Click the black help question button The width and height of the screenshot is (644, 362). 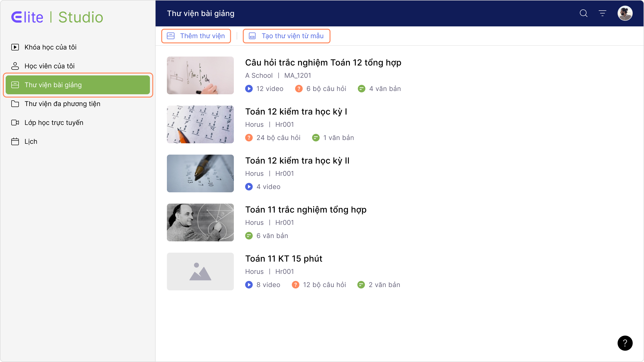[625, 343]
